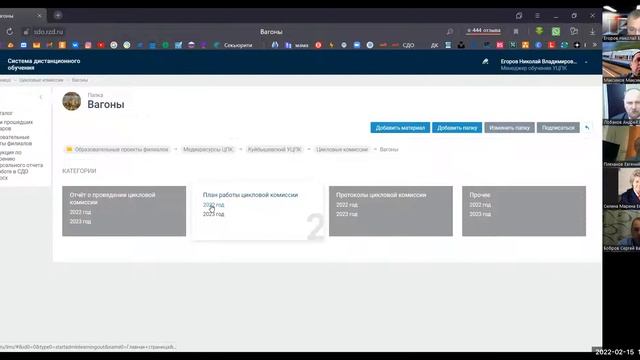
Task: Open the мама bookmark
Action: tap(297, 45)
